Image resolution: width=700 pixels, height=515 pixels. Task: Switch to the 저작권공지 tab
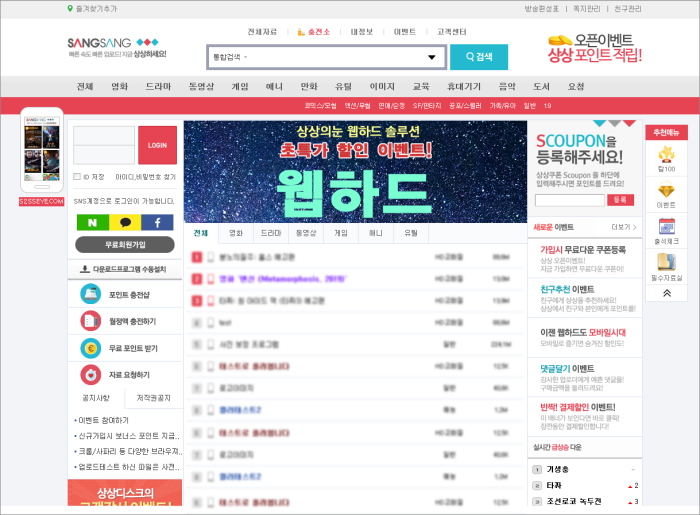click(153, 398)
